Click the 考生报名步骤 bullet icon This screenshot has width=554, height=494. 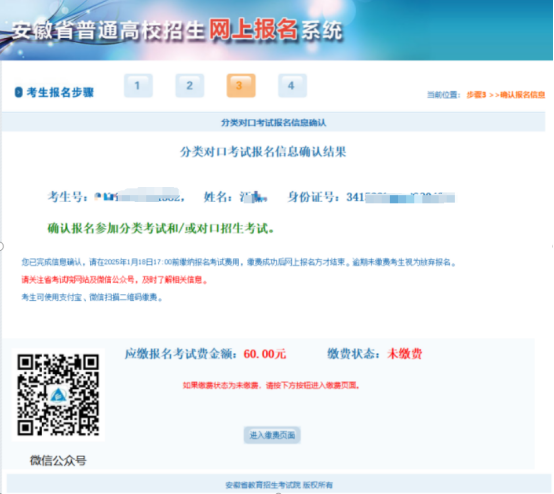coord(18,92)
